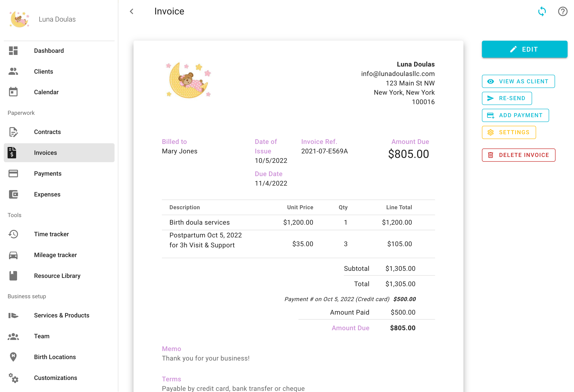Go to the Team page
This screenshot has height=392, width=574.
tap(41, 336)
